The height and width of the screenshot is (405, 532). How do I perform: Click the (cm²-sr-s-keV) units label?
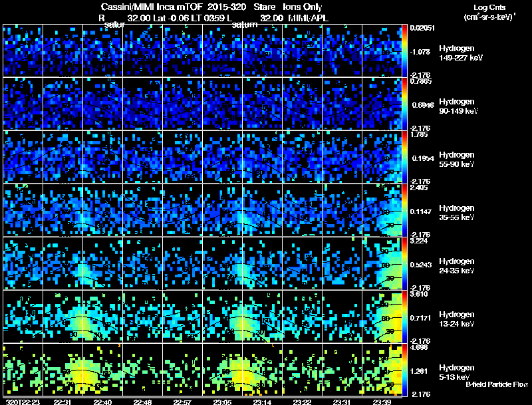pyautogui.click(x=489, y=17)
